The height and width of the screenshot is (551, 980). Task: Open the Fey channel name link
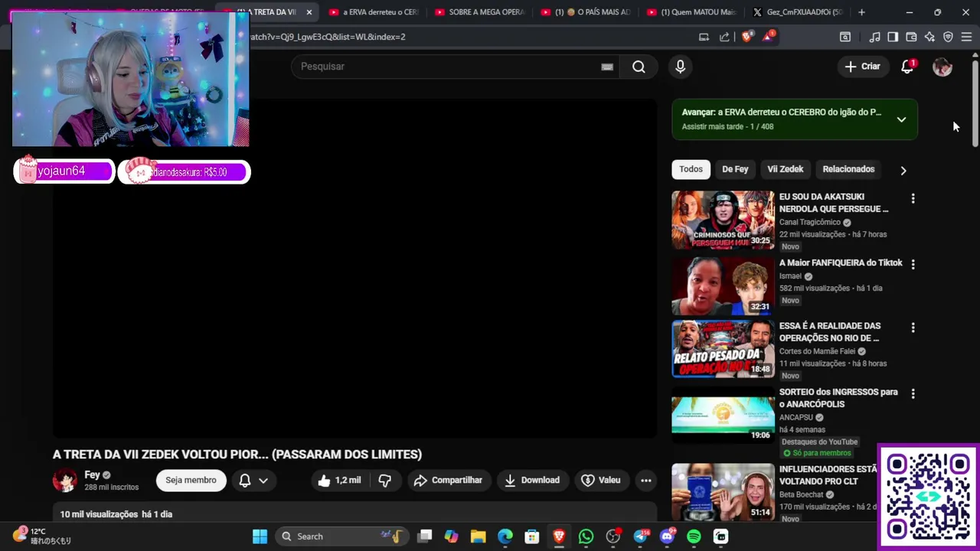pyautogui.click(x=93, y=475)
